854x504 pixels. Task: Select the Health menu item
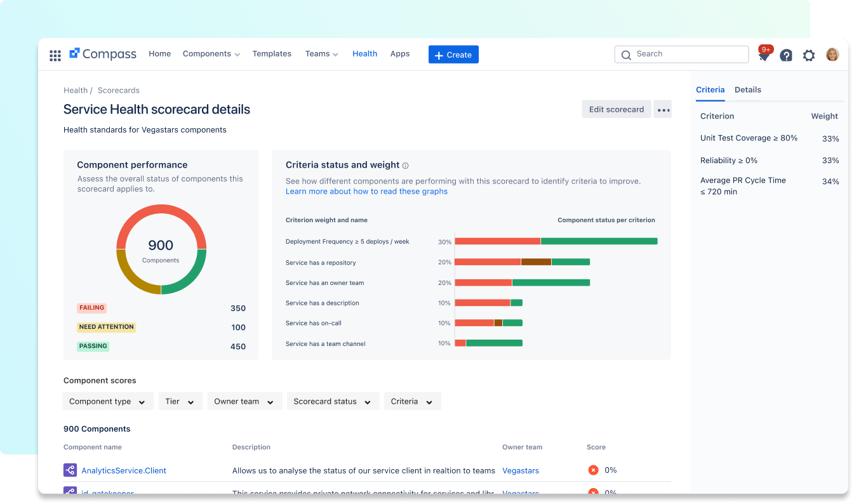365,54
